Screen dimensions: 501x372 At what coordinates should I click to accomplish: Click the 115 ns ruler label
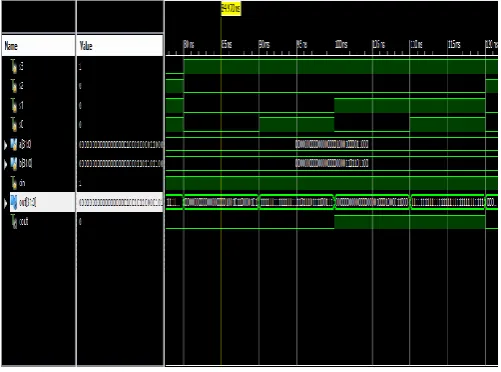pos(454,44)
